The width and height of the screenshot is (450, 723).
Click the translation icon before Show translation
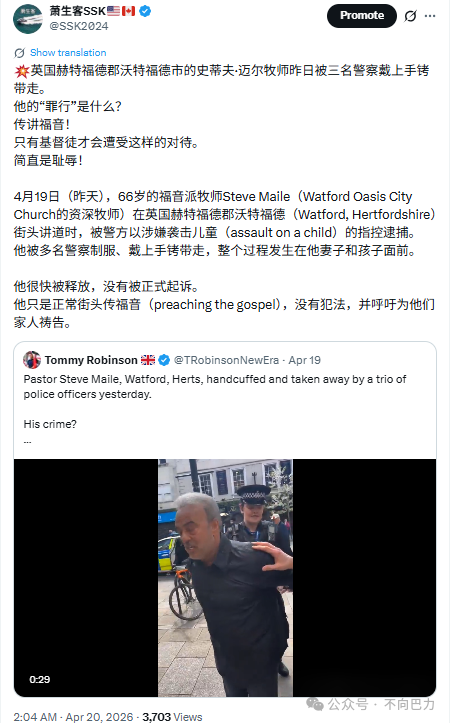[19, 53]
